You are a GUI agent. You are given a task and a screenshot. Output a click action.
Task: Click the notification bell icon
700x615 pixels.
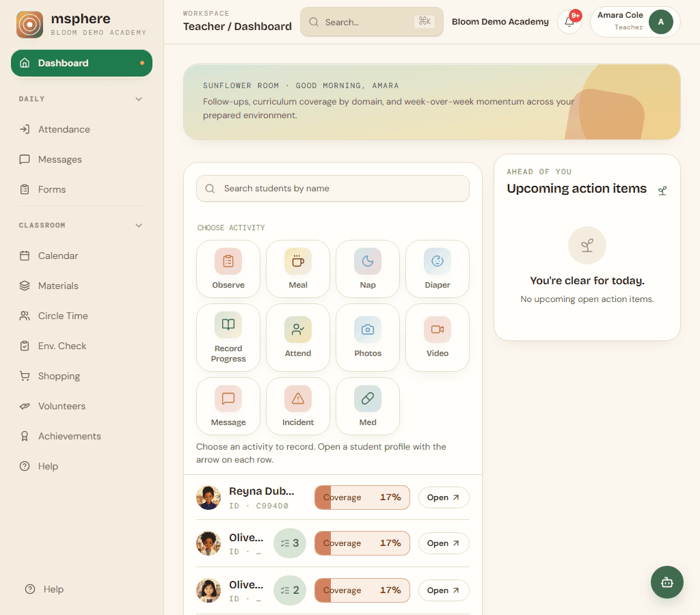coord(569,21)
